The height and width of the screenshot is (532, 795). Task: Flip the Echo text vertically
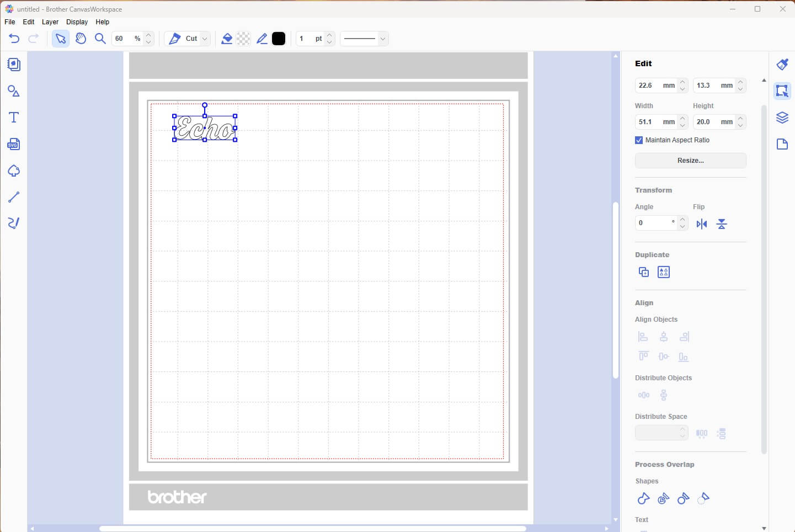(722, 224)
